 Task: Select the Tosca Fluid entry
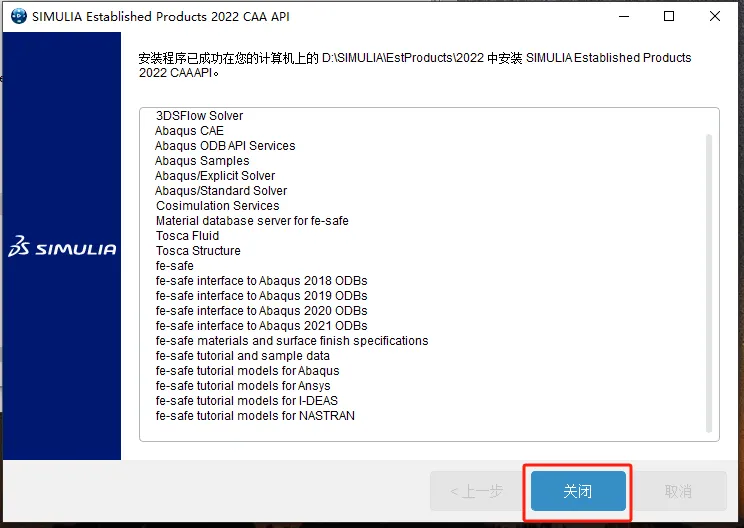pyautogui.click(x=187, y=236)
